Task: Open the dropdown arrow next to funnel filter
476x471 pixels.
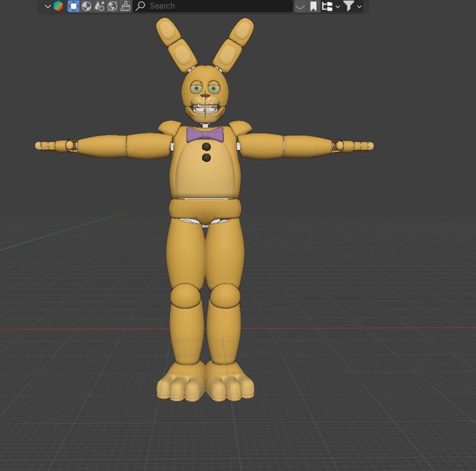Action: 359,6
